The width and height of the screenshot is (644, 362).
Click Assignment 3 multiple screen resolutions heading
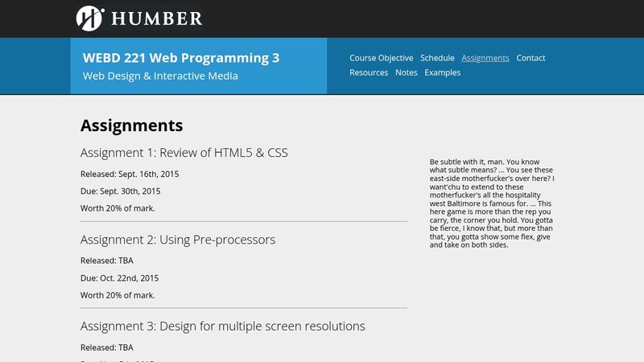(x=223, y=327)
